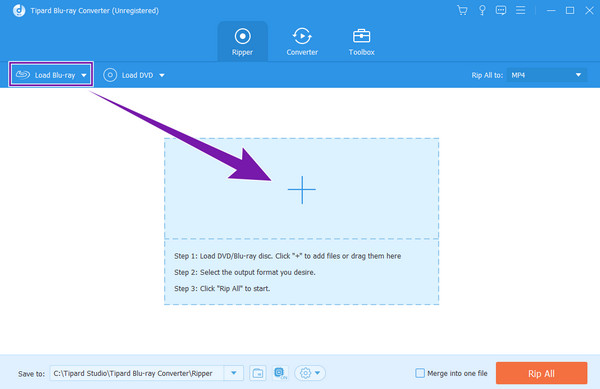Click the 'Step 3: Click "Rip All"' text
Screen dimensions: 600x389
(x=222, y=289)
